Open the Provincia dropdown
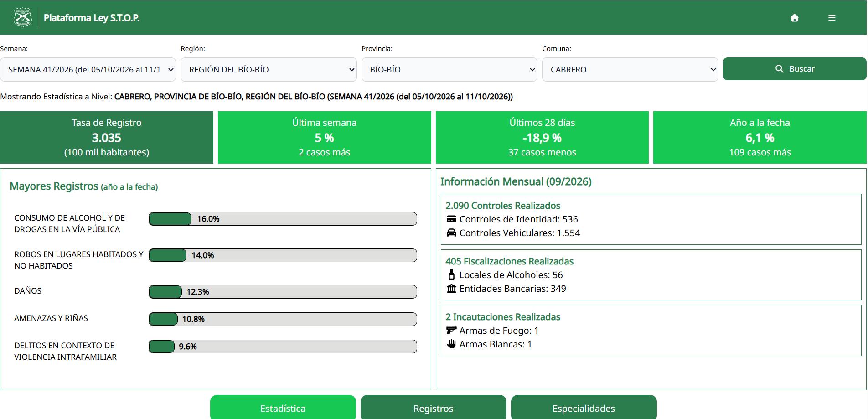This screenshot has width=868, height=419. 449,69
